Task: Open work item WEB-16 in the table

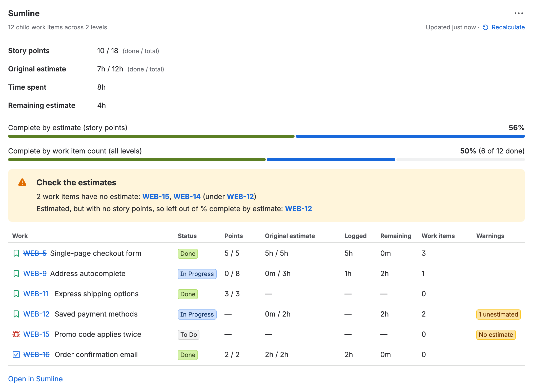Action: pos(36,355)
